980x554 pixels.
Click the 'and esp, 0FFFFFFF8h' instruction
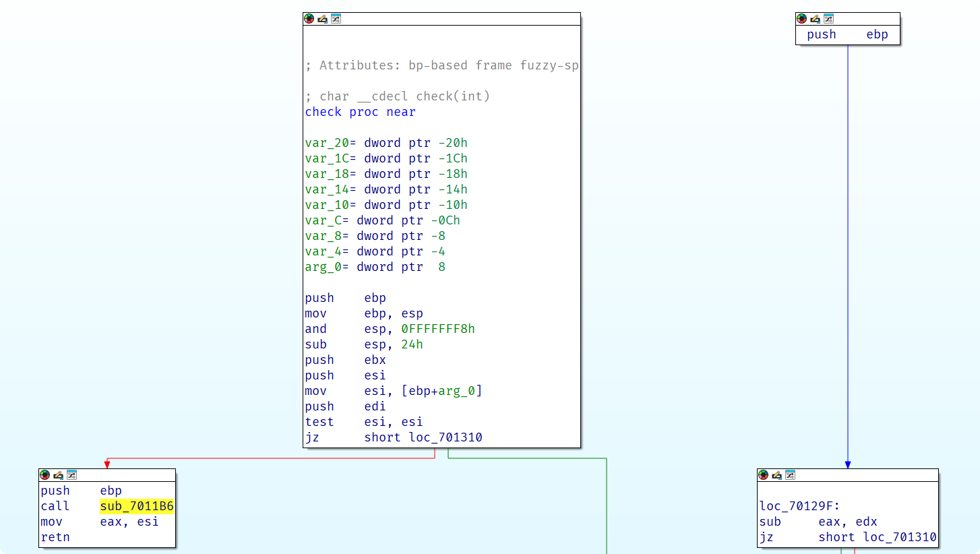(390, 329)
